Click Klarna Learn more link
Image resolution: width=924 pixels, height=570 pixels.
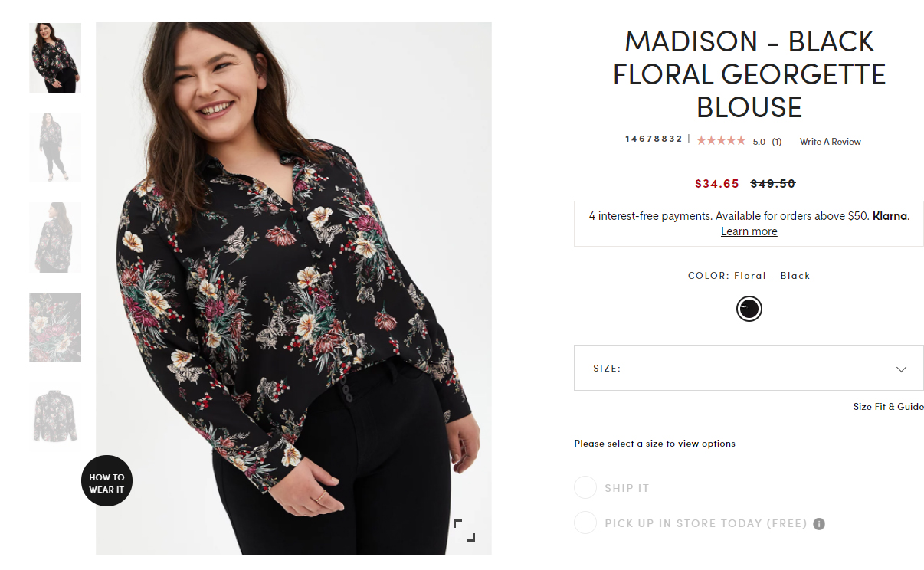click(749, 231)
